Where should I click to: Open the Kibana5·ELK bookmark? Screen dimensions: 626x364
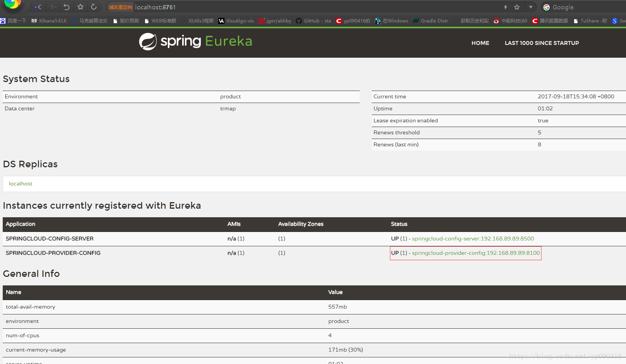pos(49,21)
